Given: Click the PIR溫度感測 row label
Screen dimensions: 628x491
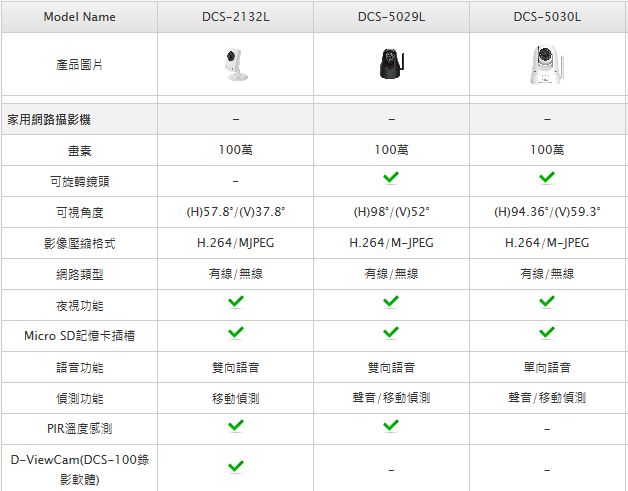Looking at the screenshot, I should point(79,429).
